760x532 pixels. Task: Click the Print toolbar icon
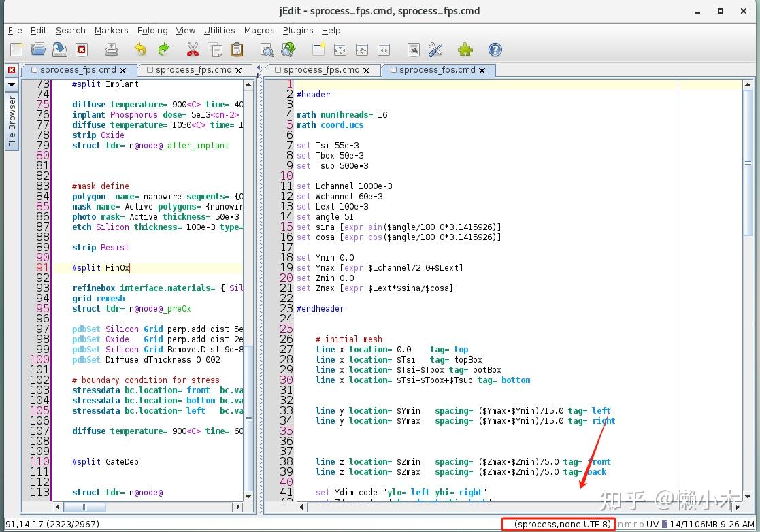point(111,50)
